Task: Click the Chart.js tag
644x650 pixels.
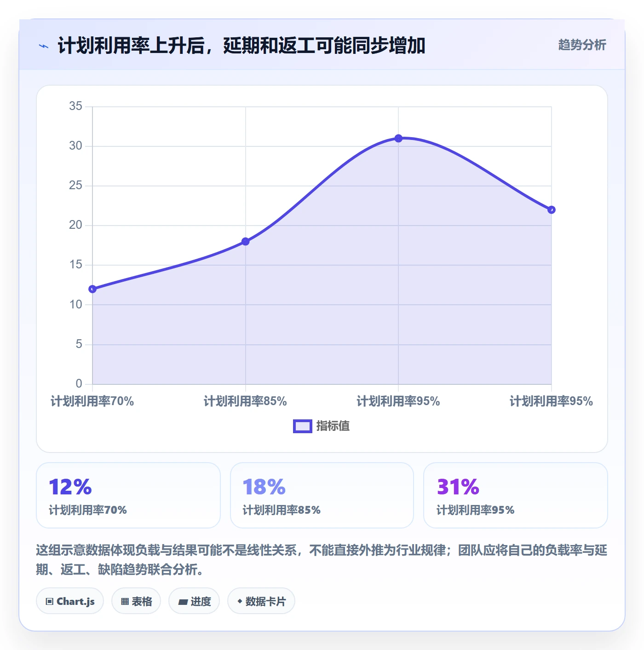Action: [70, 601]
